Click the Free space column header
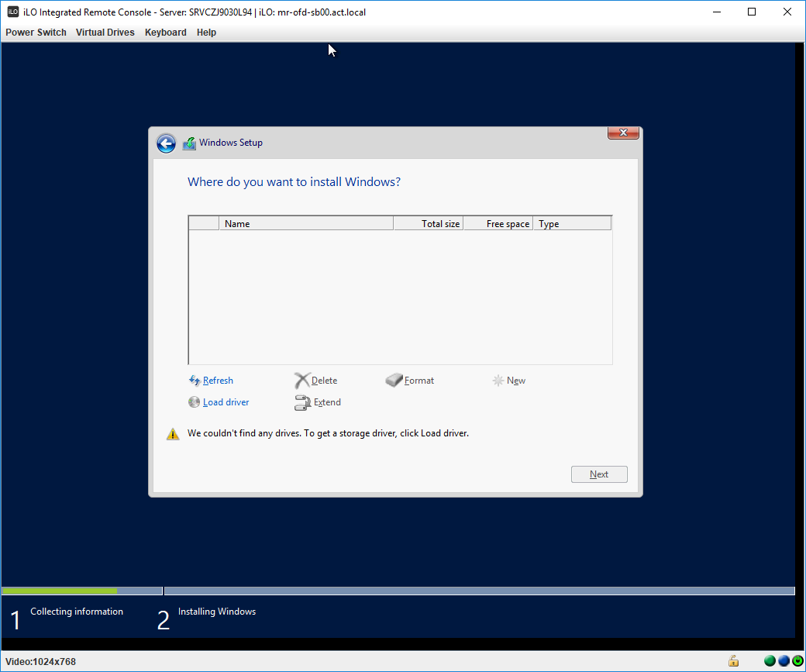Image resolution: width=806 pixels, height=672 pixels. click(x=498, y=224)
